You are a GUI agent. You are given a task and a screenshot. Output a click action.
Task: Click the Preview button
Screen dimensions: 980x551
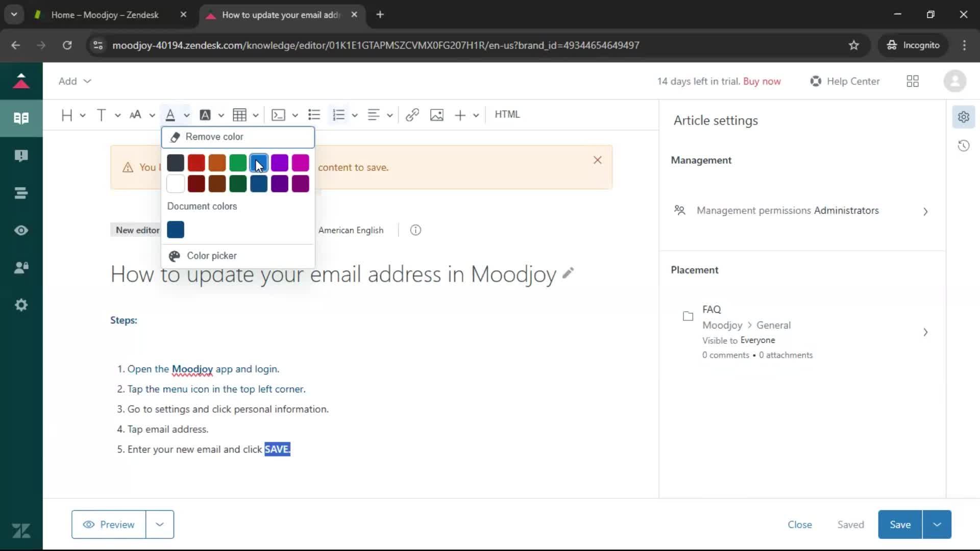109,524
